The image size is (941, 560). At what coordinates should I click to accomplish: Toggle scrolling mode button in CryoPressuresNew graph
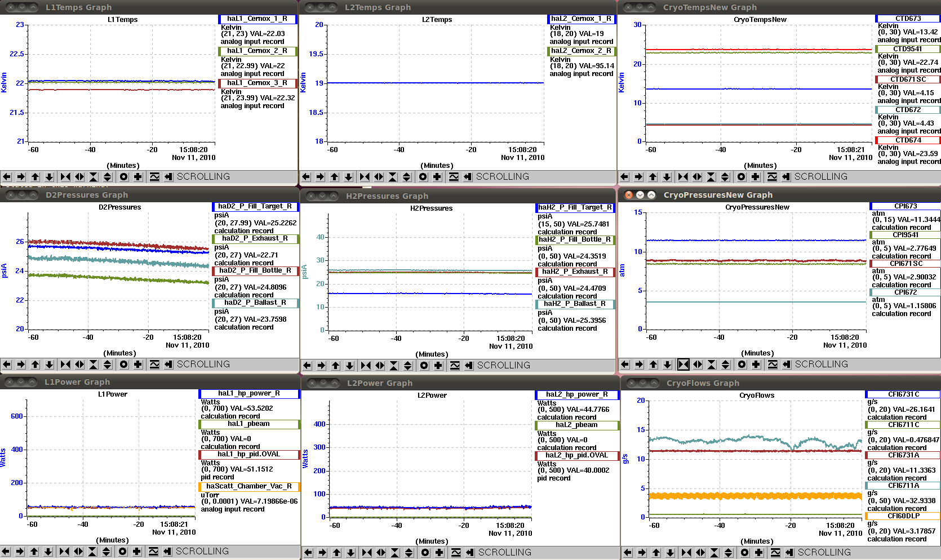click(787, 365)
